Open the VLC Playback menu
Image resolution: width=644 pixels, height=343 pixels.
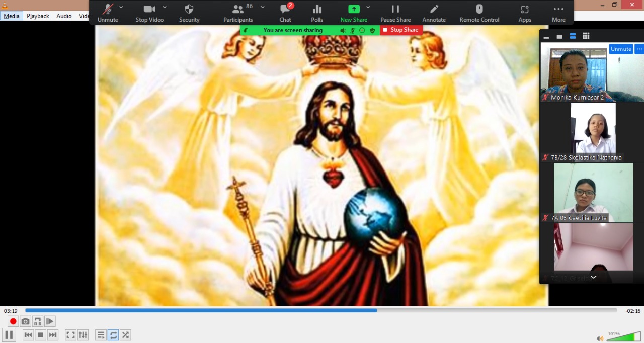[38, 16]
